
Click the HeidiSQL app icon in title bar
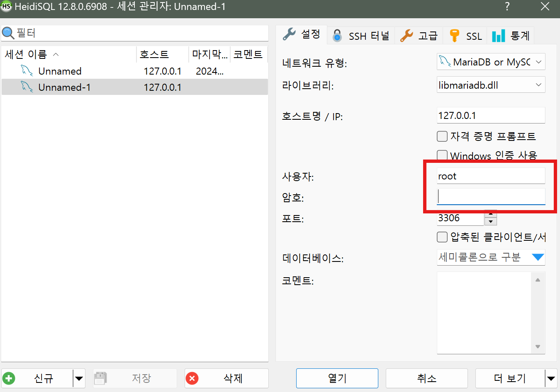click(x=6, y=6)
